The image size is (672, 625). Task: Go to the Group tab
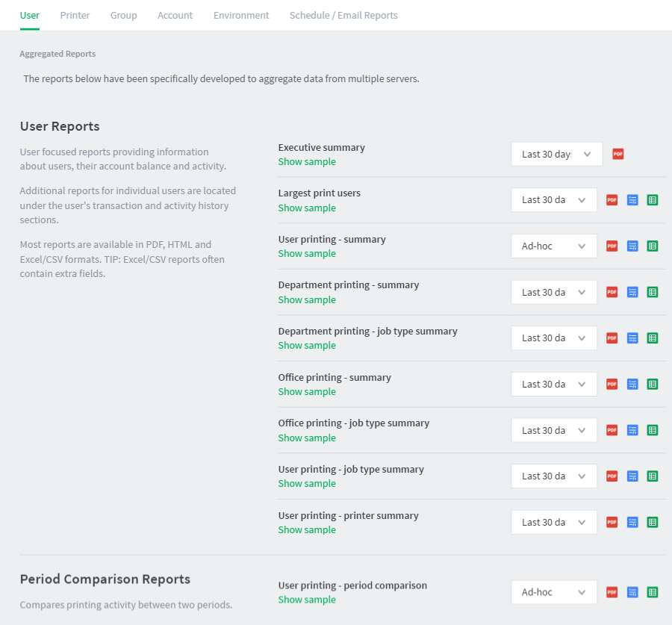[x=124, y=16]
